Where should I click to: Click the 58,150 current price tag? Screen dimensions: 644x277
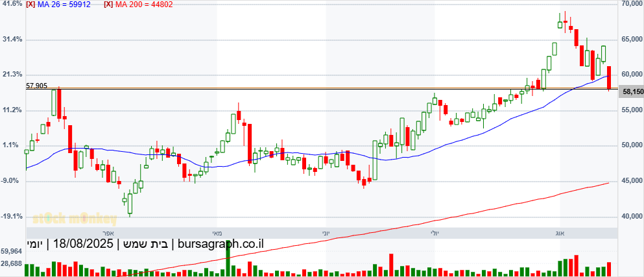632,92
